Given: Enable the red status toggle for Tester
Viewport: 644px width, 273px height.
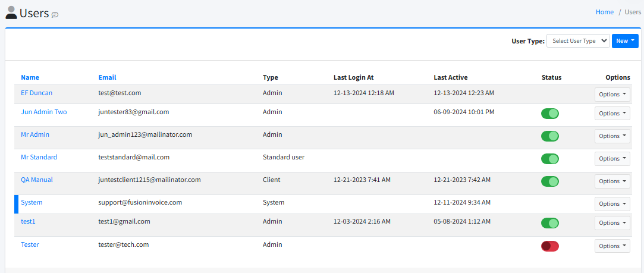Looking at the screenshot, I should pyautogui.click(x=549, y=246).
